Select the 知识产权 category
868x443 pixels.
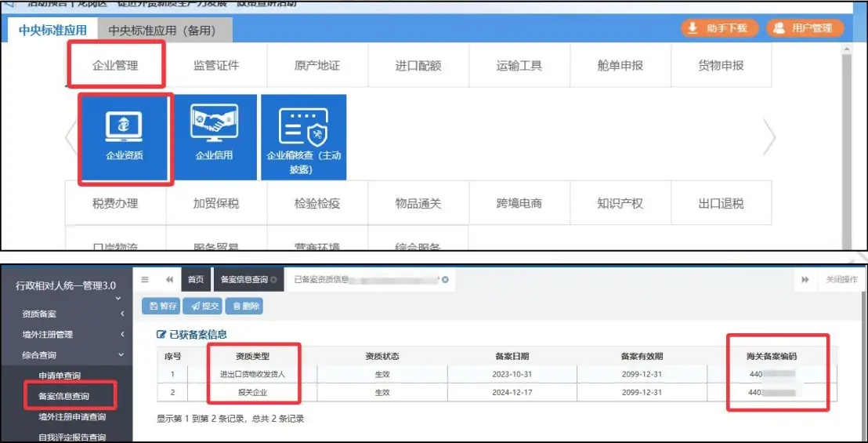tap(620, 203)
